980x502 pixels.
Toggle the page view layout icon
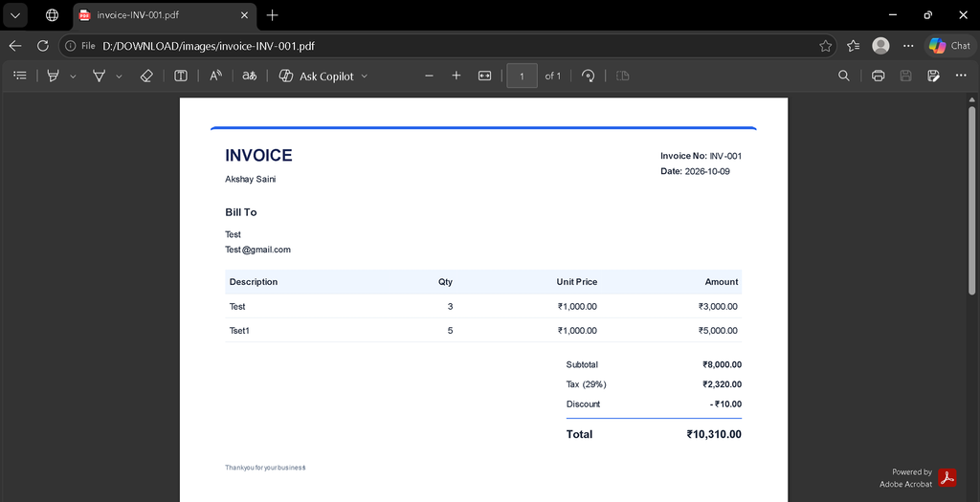[622, 76]
